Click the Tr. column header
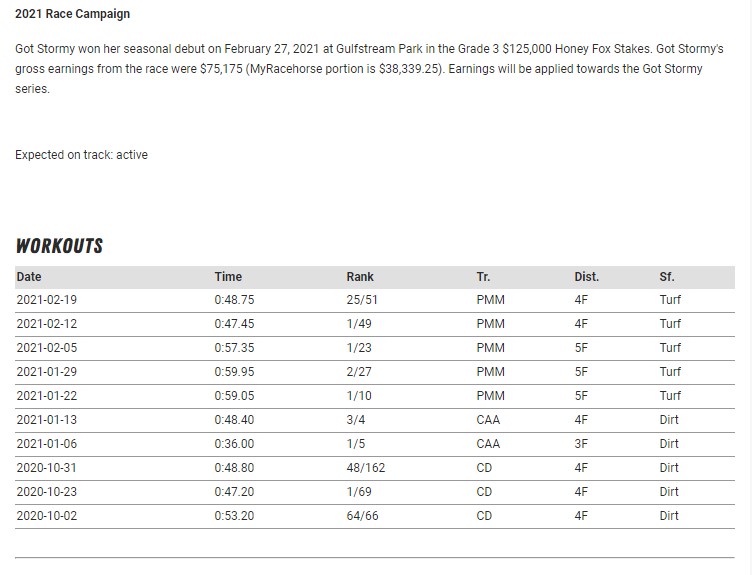Viewport: 752px width, 575px height. (x=484, y=277)
